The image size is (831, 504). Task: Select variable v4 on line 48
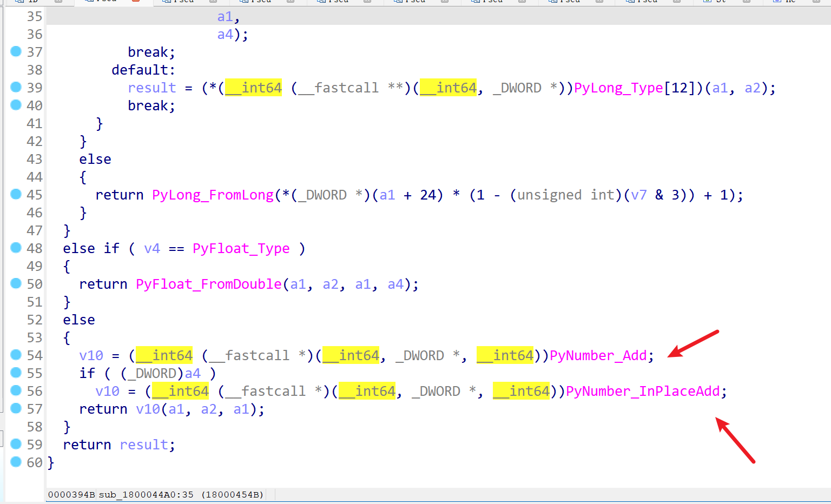coord(152,248)
